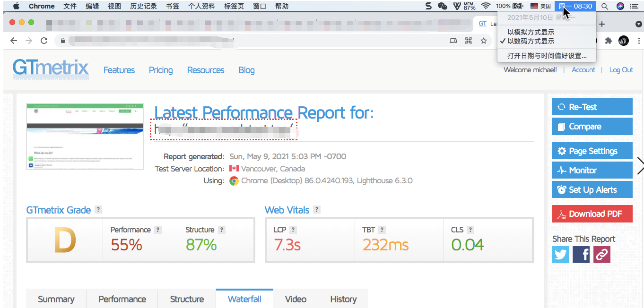Bookmark this page with the star icon
The image size is (644, 308).
click(x=484, y=41)
